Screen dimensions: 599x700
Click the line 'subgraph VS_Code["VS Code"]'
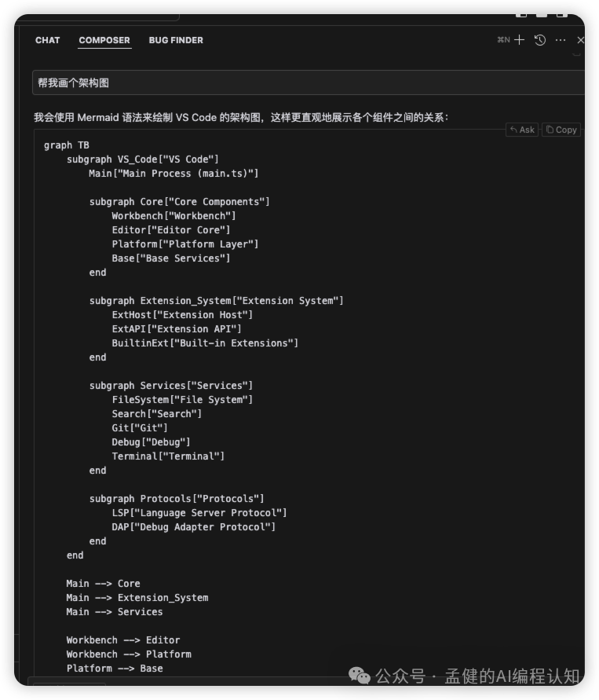coord(143,159)
